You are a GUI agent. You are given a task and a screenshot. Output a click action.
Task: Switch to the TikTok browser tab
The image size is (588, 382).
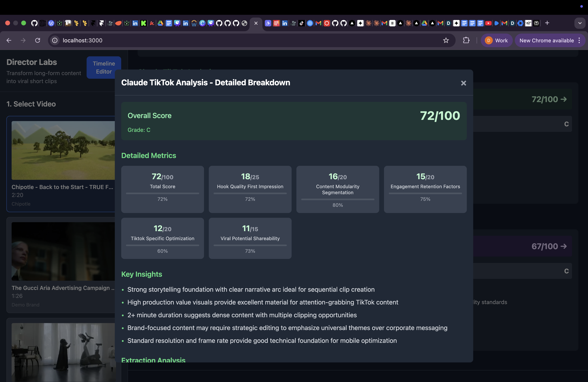click(x=301, y=23)
